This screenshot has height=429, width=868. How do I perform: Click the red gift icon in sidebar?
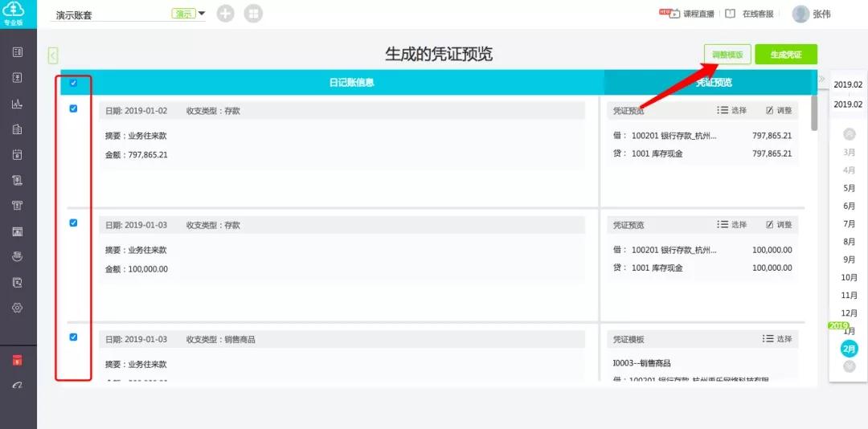[x=17, y=361]
